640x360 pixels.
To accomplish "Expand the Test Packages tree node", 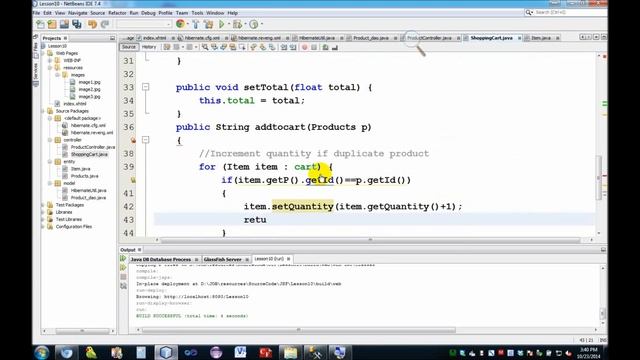I will point(43,205).
